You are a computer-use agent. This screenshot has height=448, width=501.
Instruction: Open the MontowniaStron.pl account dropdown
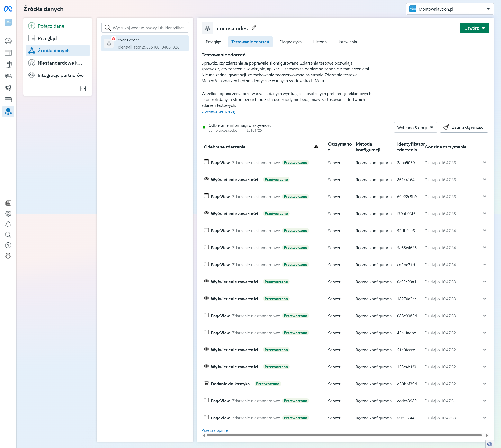tap(450, 9)
